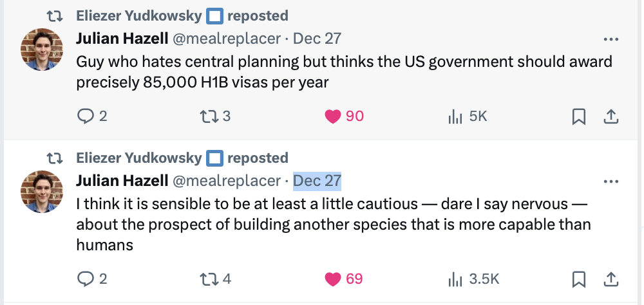Unlike the H1B visas tweet with 90 likes
This screenshot has width=644, height=305.
[x=344, y=116]
